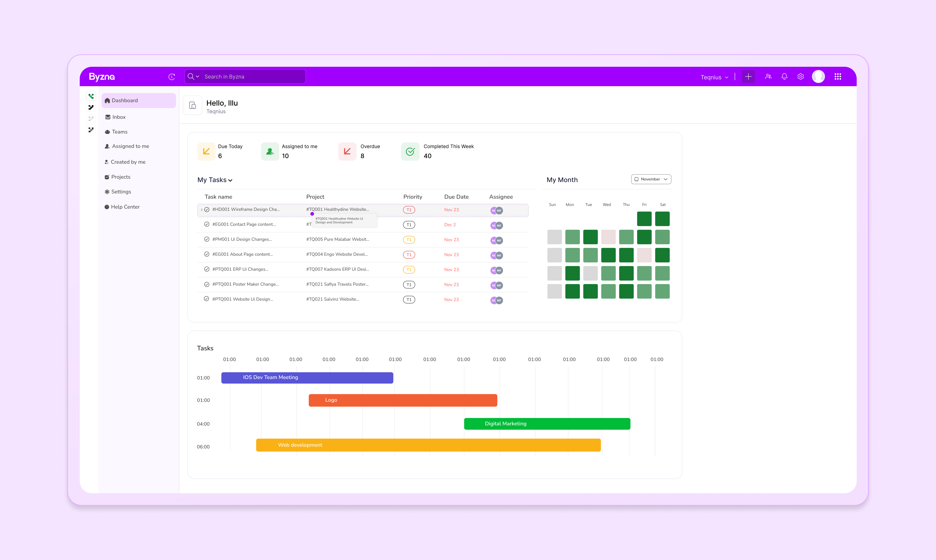
Task: Tick the PM001 Ui Design Changes task
Action: tap(207, 239)
